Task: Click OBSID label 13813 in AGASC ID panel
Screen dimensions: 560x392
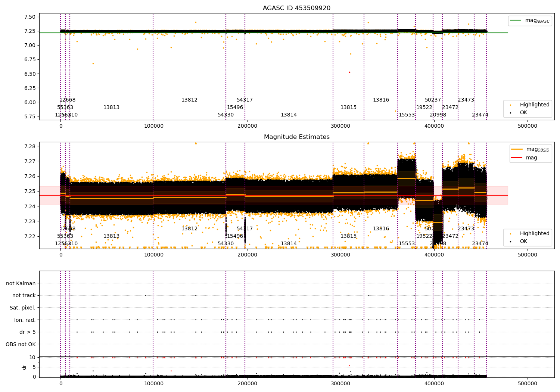Action: [111, 108]
